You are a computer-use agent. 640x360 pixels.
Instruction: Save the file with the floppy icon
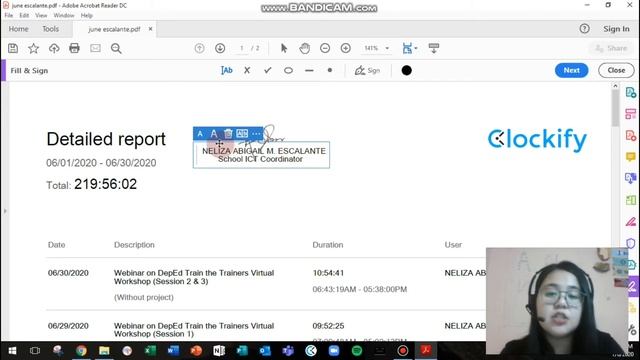13,48
